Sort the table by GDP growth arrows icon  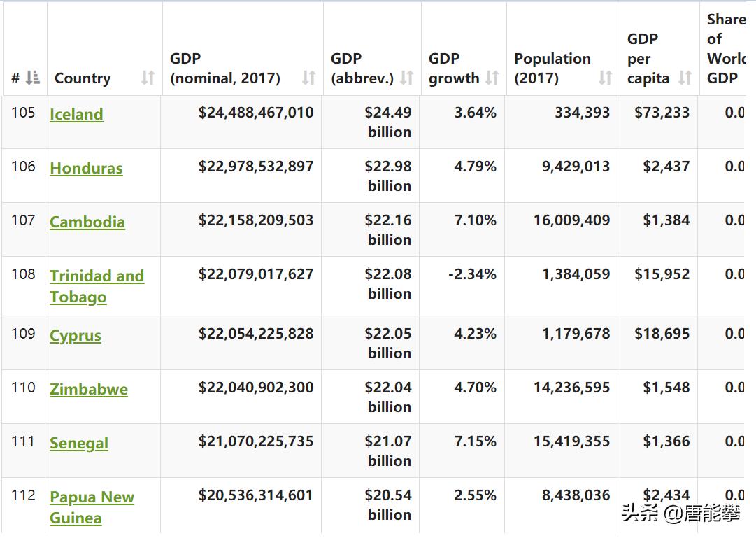click(490, 78)
